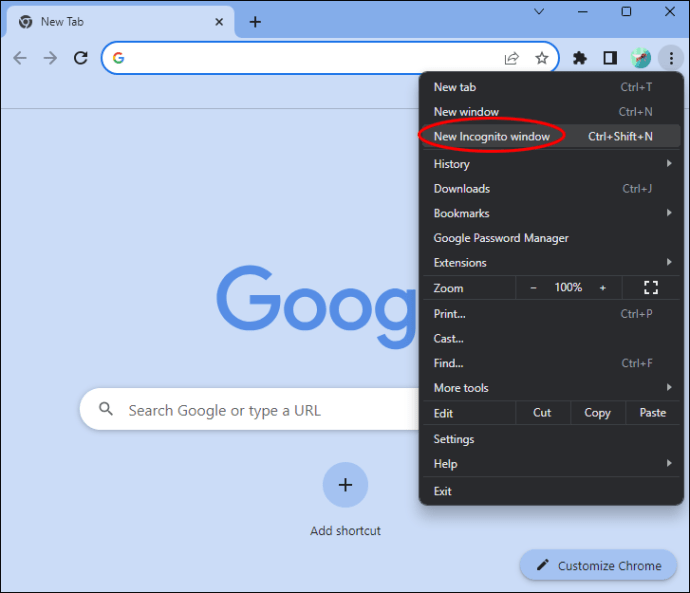Choose Find... from the menu

tap(551, 363)
